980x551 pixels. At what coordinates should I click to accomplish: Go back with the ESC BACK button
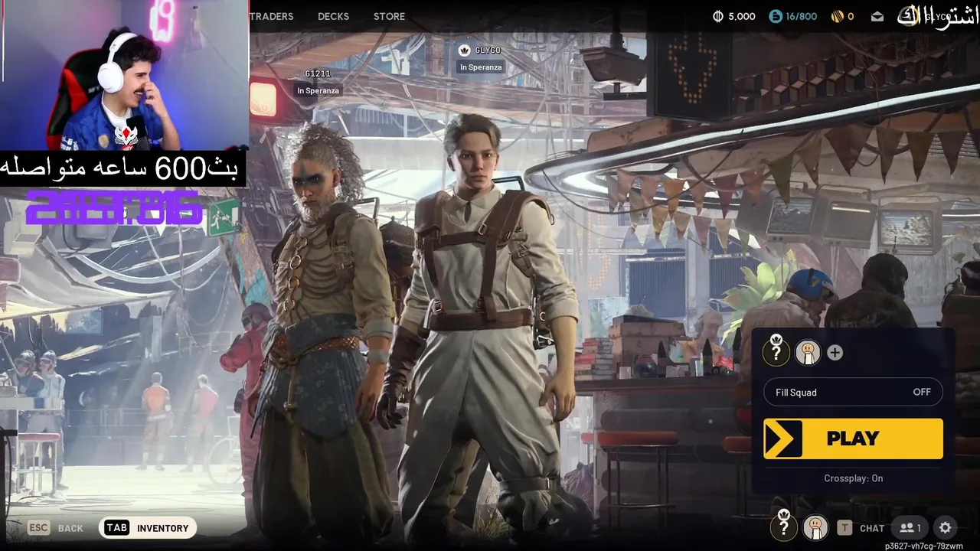(x=56, y=528)
